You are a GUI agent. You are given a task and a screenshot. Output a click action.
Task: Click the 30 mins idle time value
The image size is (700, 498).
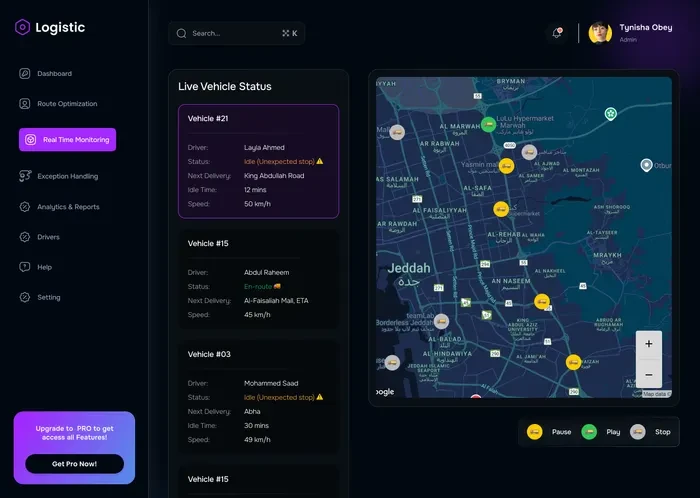(x=256, y=425)
